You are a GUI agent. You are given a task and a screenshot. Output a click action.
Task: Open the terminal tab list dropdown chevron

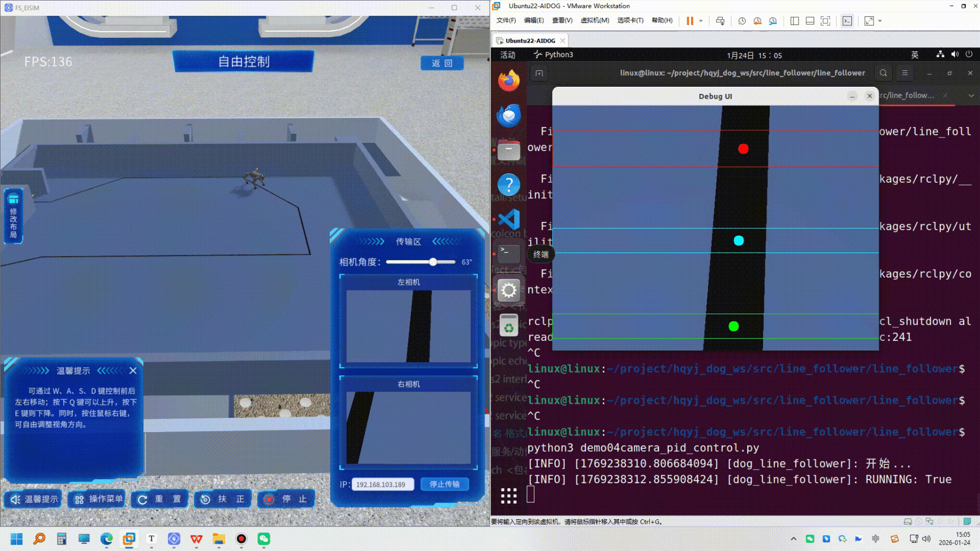pyautogui.click(x=971, y=95)
